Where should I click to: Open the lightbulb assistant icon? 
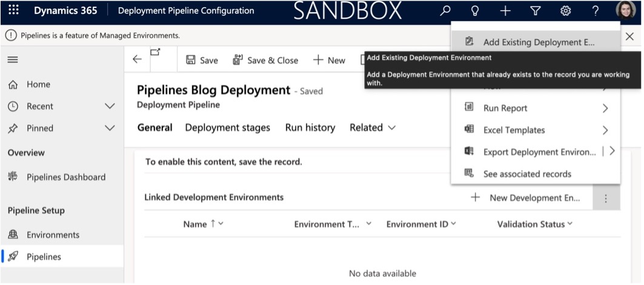coord(475,11)
